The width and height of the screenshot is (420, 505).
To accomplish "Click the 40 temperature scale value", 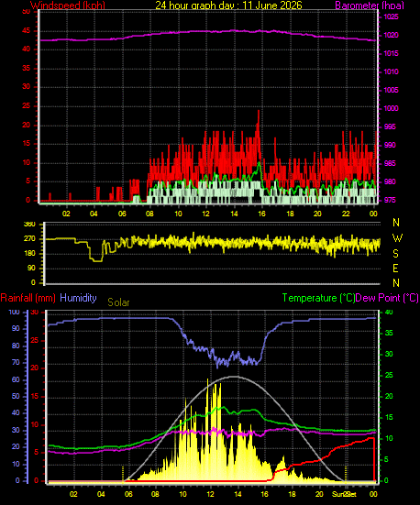I will coord(389,313).
